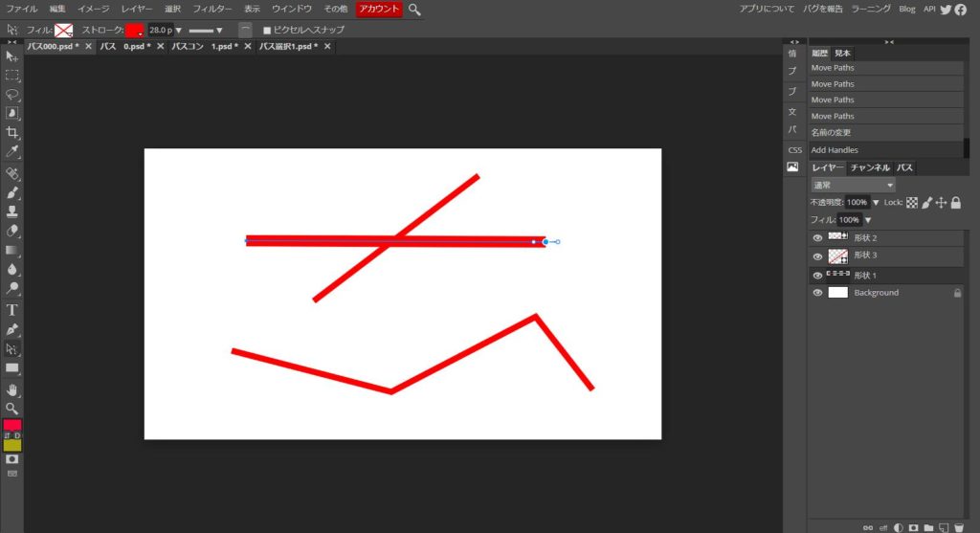Enable the ピクセルへスナップ checkbox
This screenshot has height=533, width=980.
click(x=267, y=30)
